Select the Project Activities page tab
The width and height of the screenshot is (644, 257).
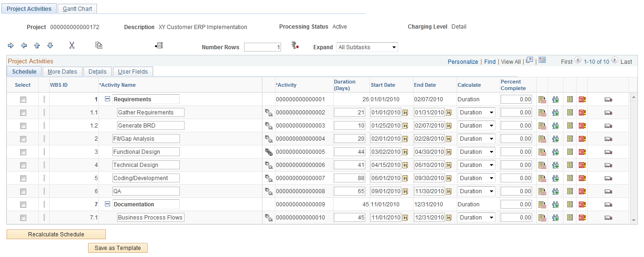tap(29, 8)
